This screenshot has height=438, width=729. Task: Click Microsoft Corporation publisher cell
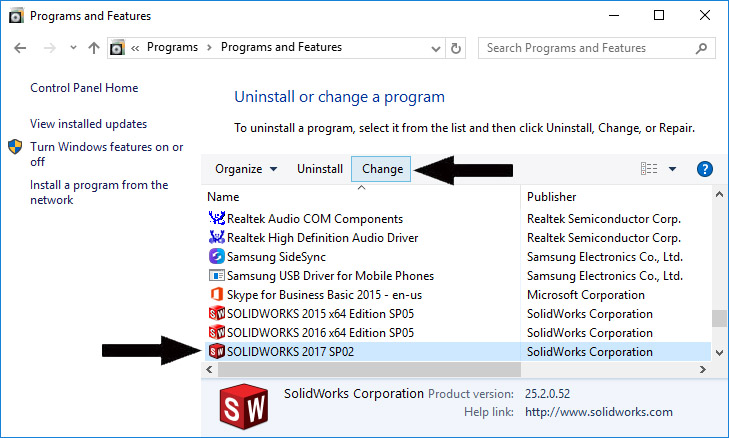click(586, 295)
